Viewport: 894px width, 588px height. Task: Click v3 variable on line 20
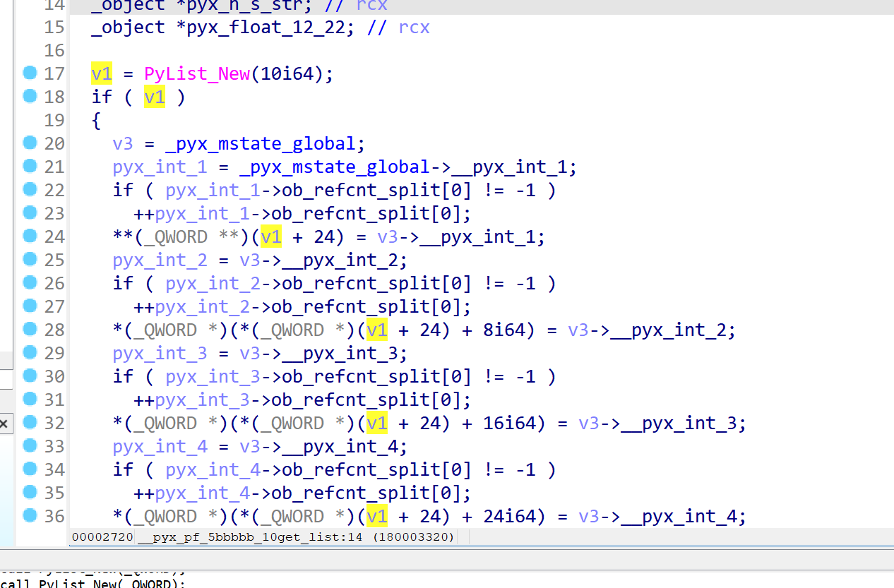[x=123, y=144]
